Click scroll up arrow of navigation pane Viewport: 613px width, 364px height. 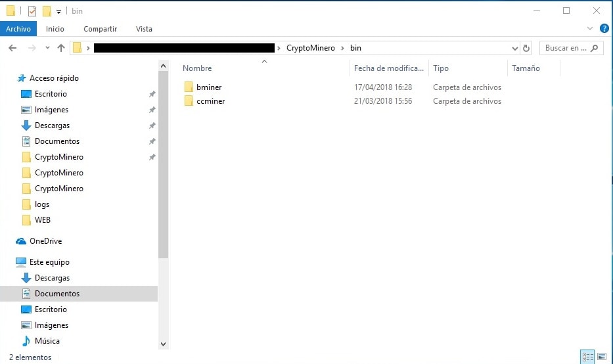[164, 66]
